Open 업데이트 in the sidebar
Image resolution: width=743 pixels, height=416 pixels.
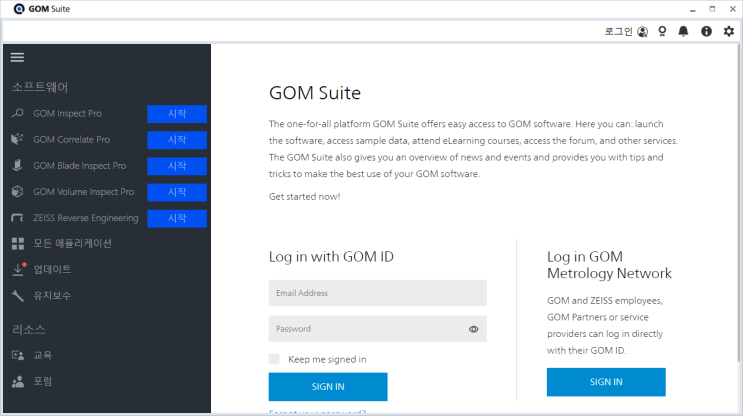(x=52, y=269)
